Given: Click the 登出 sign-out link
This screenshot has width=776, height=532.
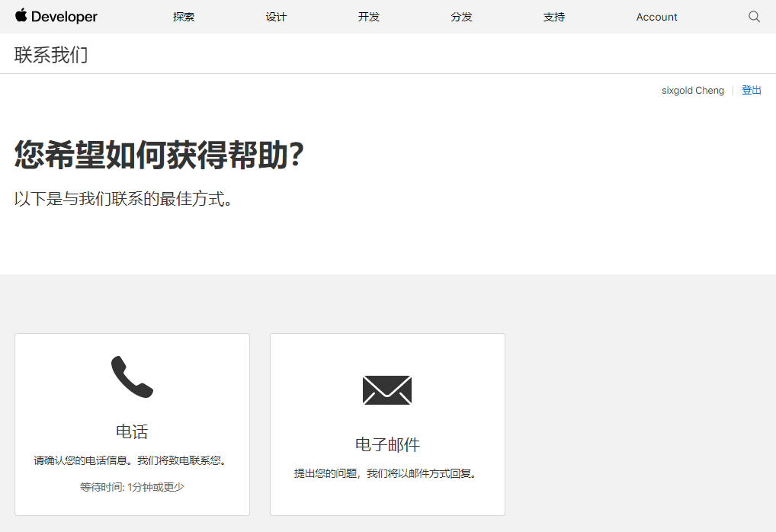Looking at the screenshot, I should point(752,90).
